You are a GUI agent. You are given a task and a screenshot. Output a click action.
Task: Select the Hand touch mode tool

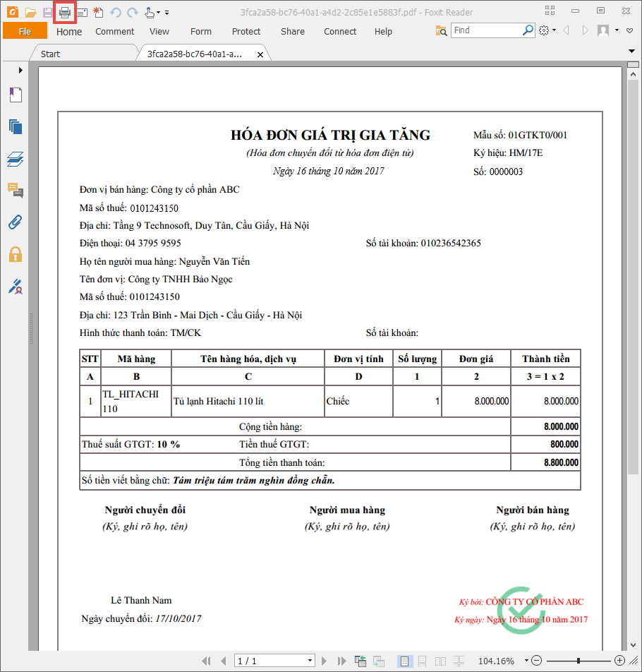point(150,13)
